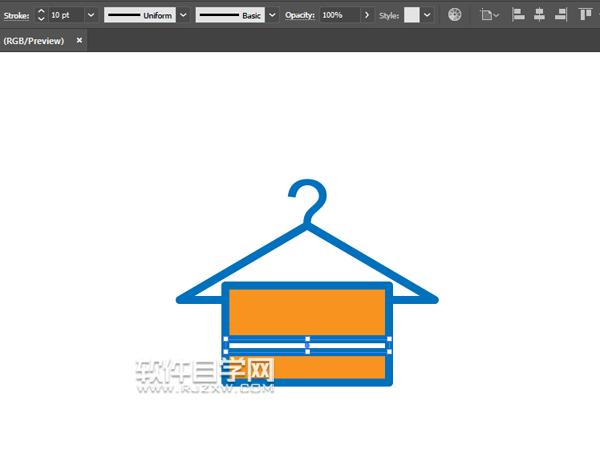Click the Recolor Artwork color wheel icon

pyautogui.click(x=455, y=16)
